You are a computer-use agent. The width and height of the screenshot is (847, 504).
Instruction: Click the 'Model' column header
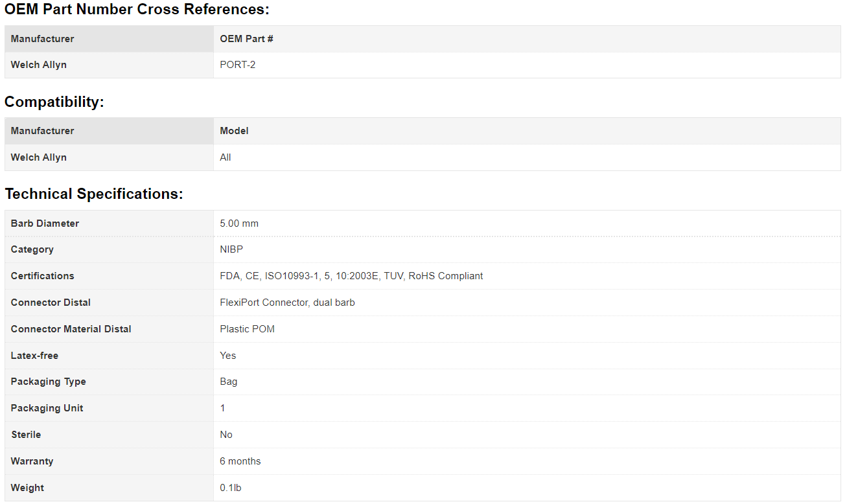pos(234,131)
